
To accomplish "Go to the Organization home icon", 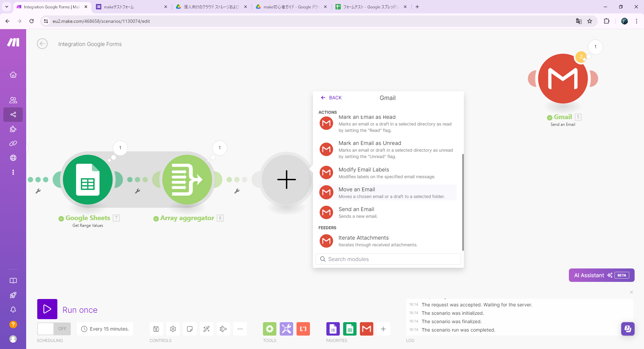I will (x=13, y=74).
